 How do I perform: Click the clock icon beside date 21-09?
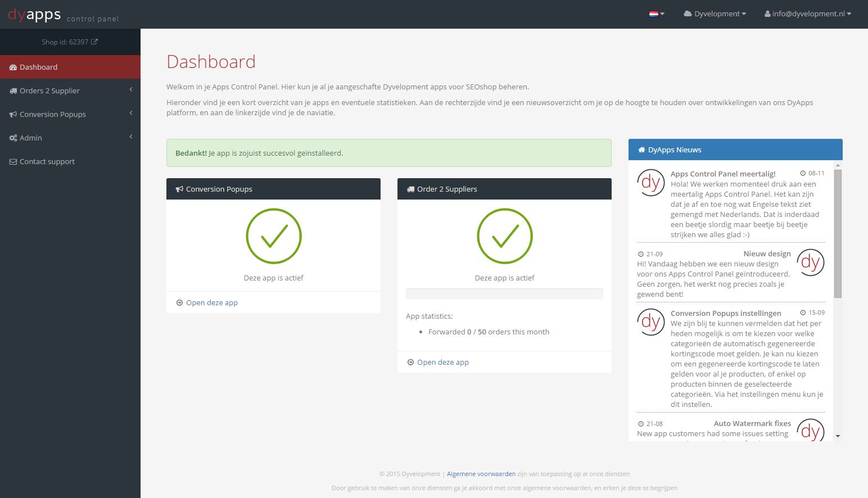pyautogui.click(x=641, y=254)
